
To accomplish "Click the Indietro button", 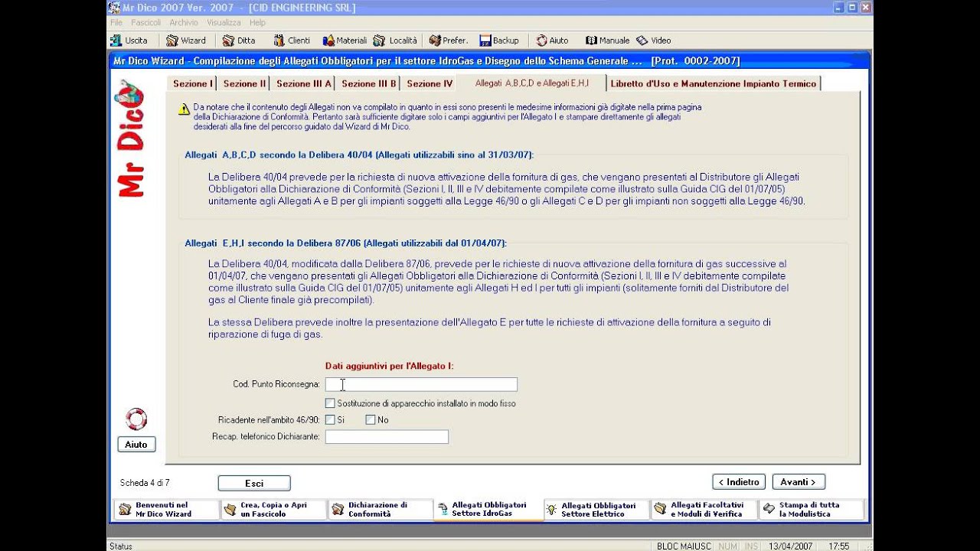I will 739,482.
